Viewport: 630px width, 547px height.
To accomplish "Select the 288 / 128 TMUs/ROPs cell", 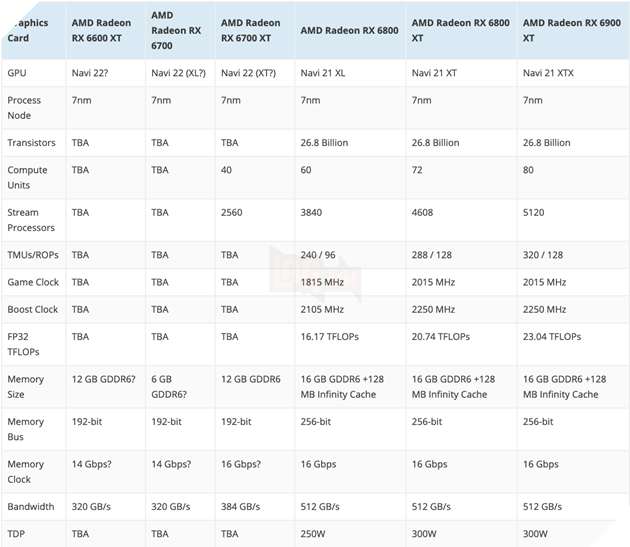I will pos(433,255).
